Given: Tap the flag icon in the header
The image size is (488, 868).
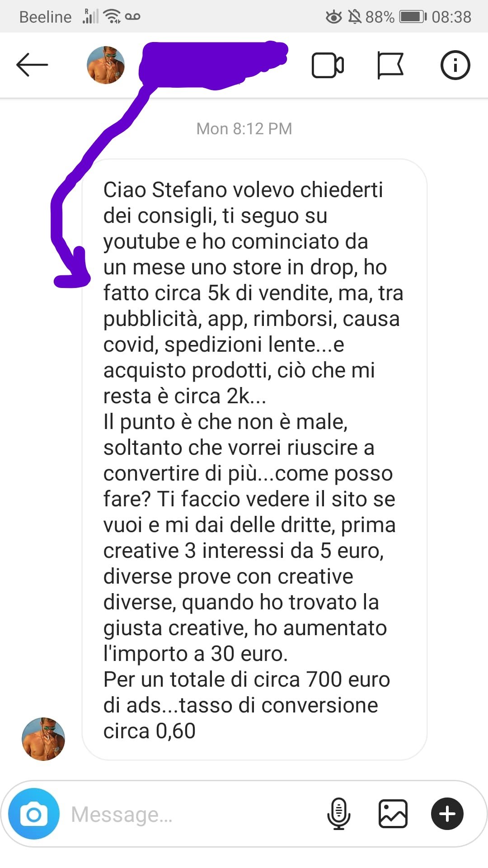Looking at the screenshot, I should pos(390,66).
